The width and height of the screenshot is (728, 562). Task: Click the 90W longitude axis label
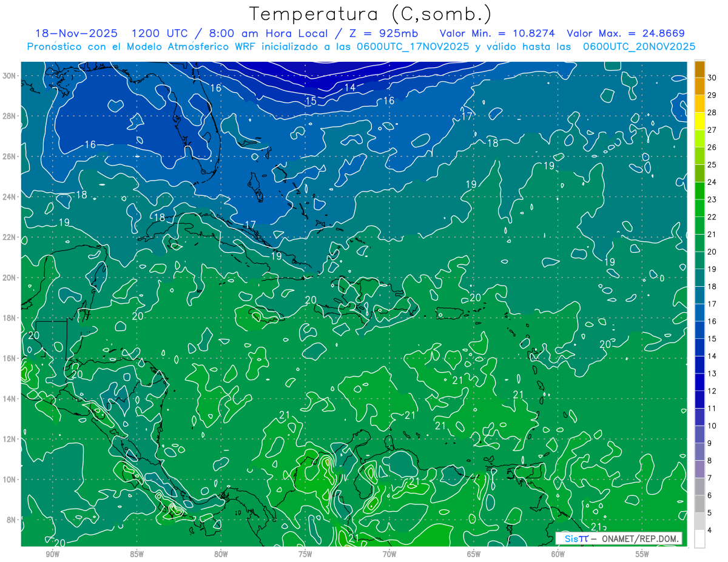click(x=53, y=554)
